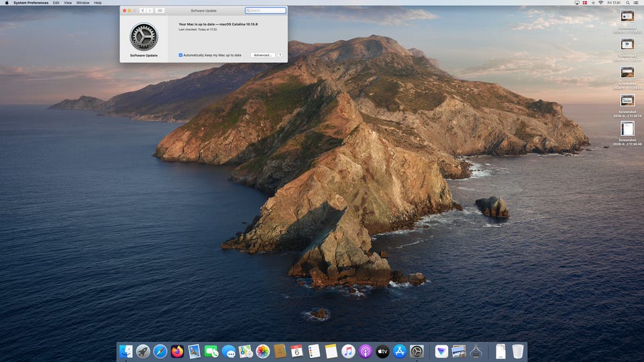Screen dimensions: 644x362
Task: Click the Wi-Fi status icon
Action: pyautogui.click(x=600, y=3)
